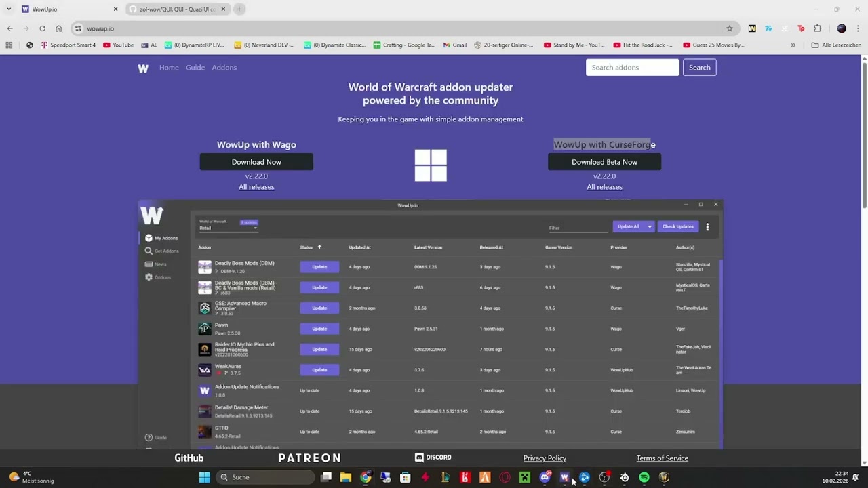868x488 pixels.
Task: Go back using the browser back arrow
Action: click(9, 28)
